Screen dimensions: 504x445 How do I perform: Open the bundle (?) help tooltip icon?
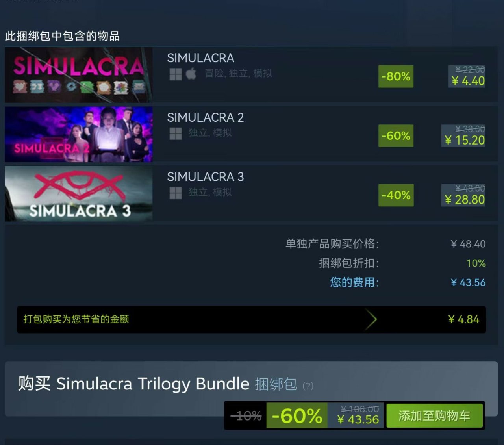pyautogui.click(x=308, y=386)
